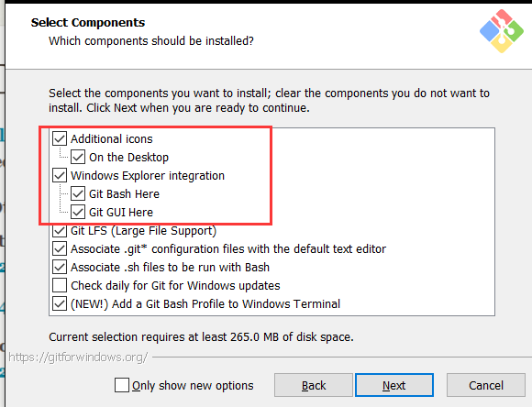
Task: Toggle the On the Desktop checkbox
Action: 78,157
